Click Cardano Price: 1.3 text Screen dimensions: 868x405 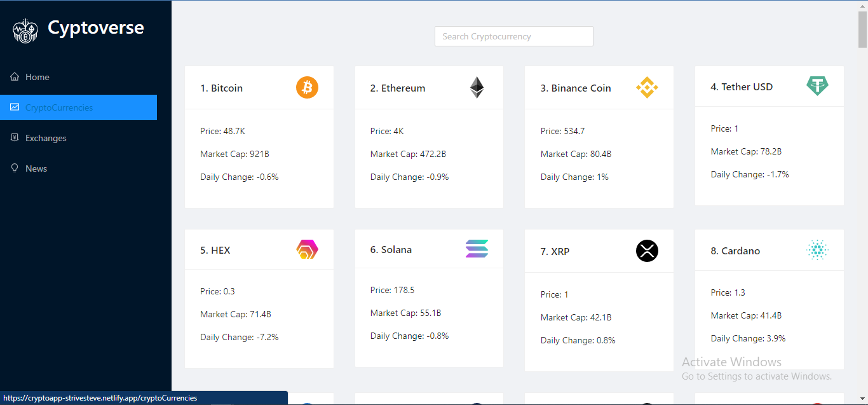[728, 292]
